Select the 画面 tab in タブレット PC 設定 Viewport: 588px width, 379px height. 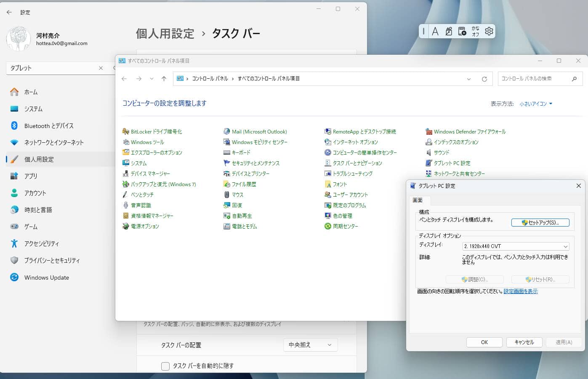pyautogui.click(x=418, y=200)
